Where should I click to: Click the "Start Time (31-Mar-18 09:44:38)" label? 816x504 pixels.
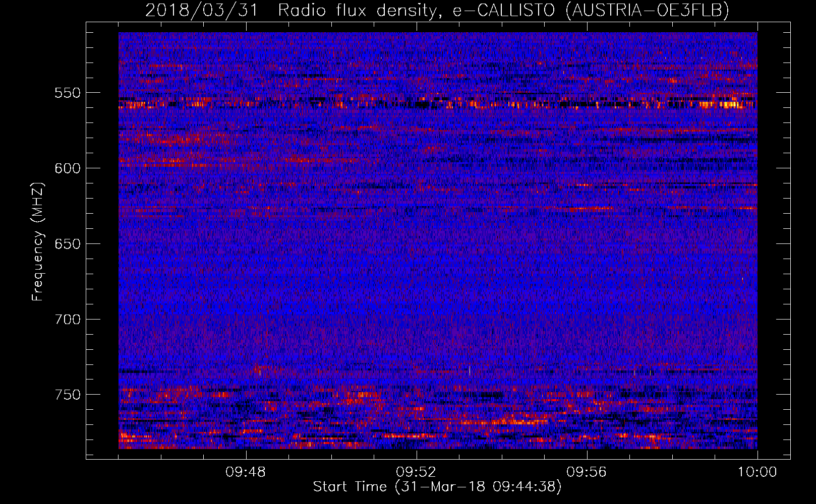click(437, 487)
